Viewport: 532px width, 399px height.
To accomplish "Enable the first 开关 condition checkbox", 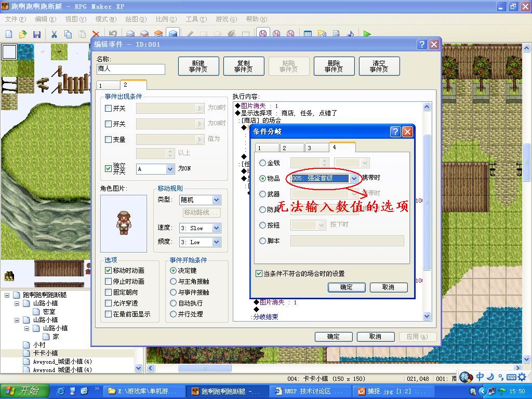I will point(108,108).
